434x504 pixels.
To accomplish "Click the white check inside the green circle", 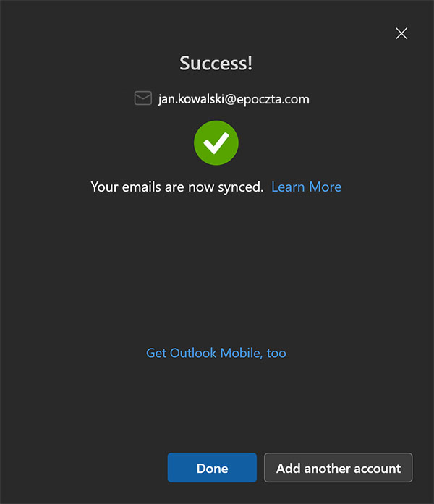I will click(216, 144).
